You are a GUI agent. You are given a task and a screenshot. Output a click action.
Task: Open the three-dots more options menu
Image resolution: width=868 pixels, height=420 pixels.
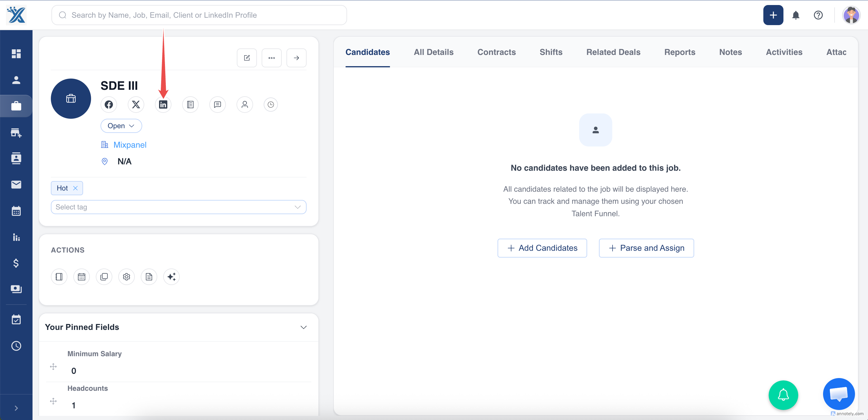(x=272, y=58)
